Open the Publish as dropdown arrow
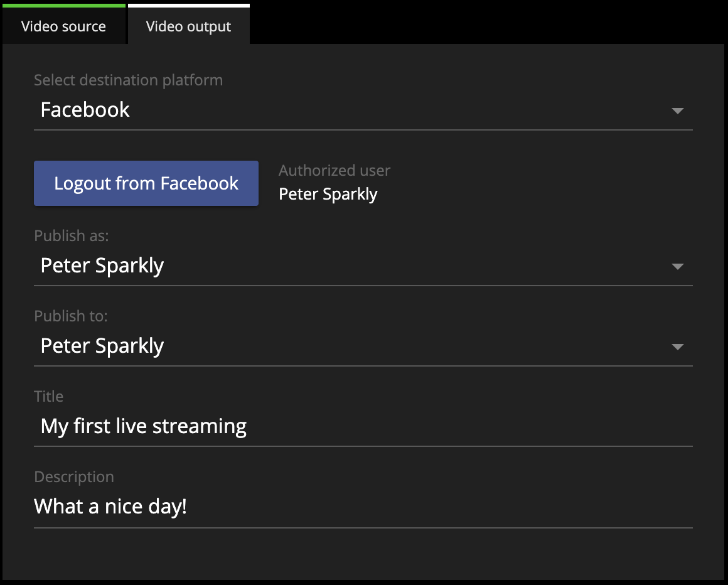Screen dimensions: 728x585 click(x=677, y=266)
